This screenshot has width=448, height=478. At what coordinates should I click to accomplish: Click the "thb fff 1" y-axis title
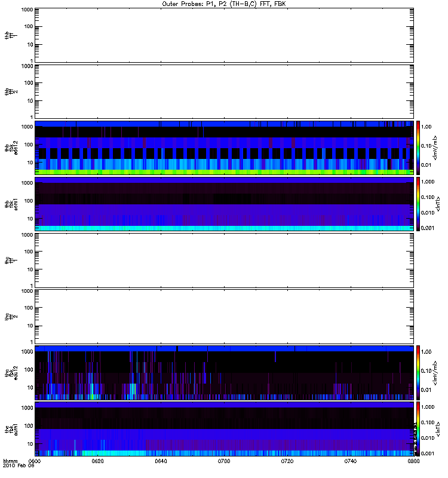point(11,35)
